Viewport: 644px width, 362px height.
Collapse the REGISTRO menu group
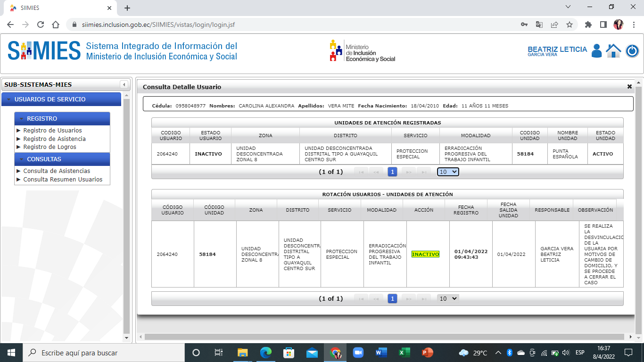tap(22, 119)
